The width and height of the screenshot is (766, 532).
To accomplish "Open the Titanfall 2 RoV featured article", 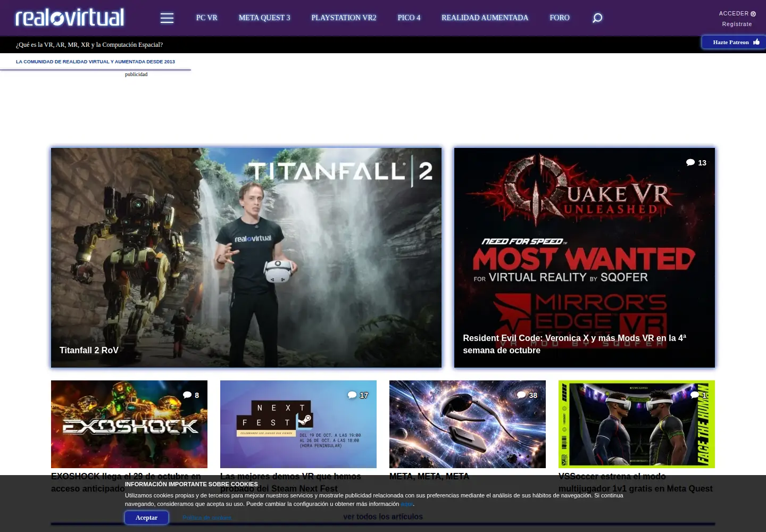I will 246,257.
